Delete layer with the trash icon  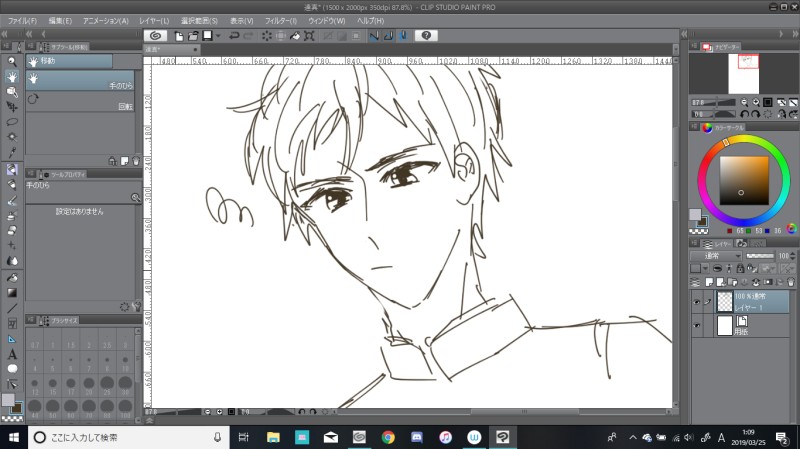pyautogui.click(x=791, y=282)
